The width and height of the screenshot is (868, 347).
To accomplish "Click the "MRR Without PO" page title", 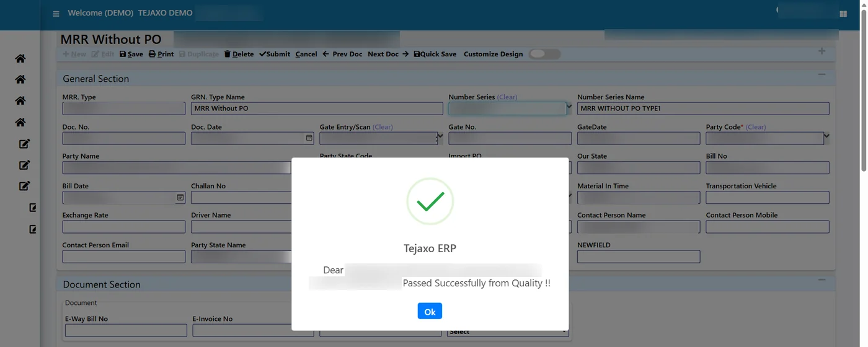I will point(111,39).
